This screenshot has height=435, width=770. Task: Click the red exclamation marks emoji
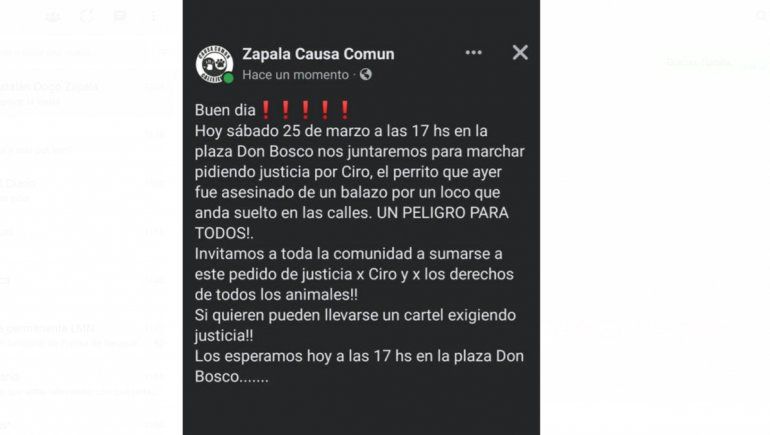[305, 110]
